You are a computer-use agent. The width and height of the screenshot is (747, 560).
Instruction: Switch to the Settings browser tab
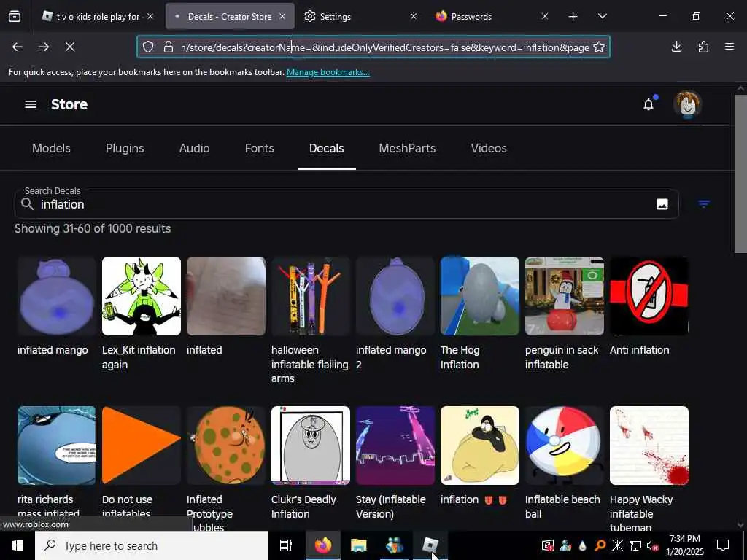pyautogui.click(x=360, y=17)
